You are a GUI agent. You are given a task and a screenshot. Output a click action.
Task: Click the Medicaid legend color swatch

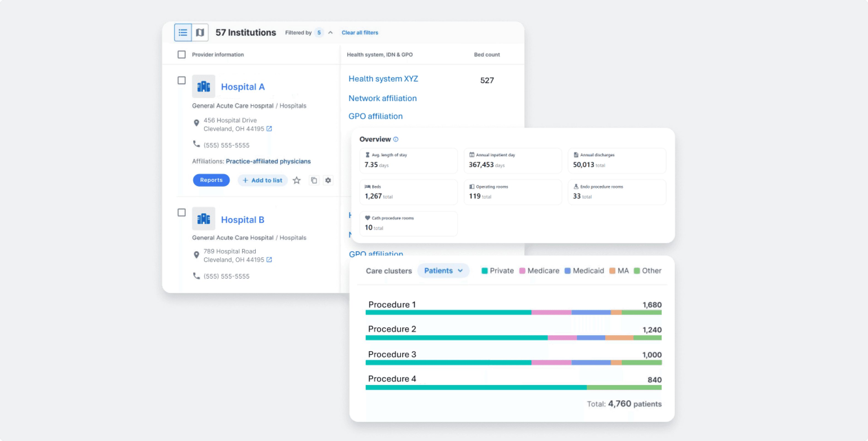(567, 271)
